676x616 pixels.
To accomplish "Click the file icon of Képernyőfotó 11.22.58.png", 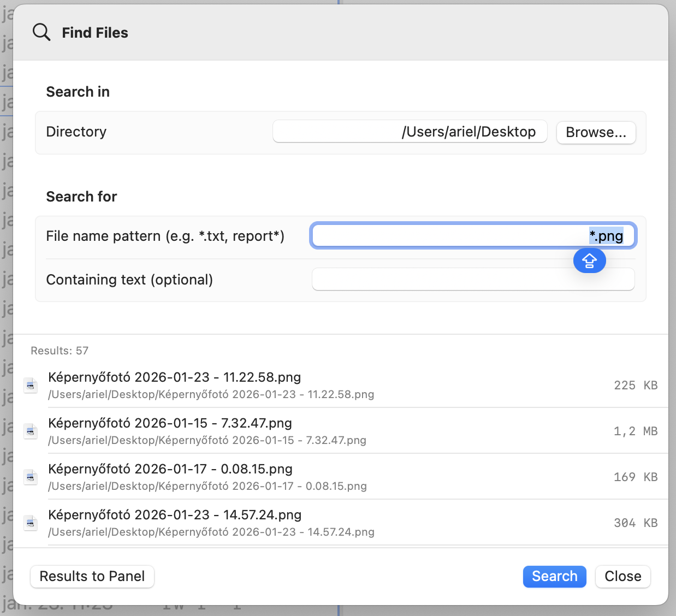I will click(x=31, y=385).
